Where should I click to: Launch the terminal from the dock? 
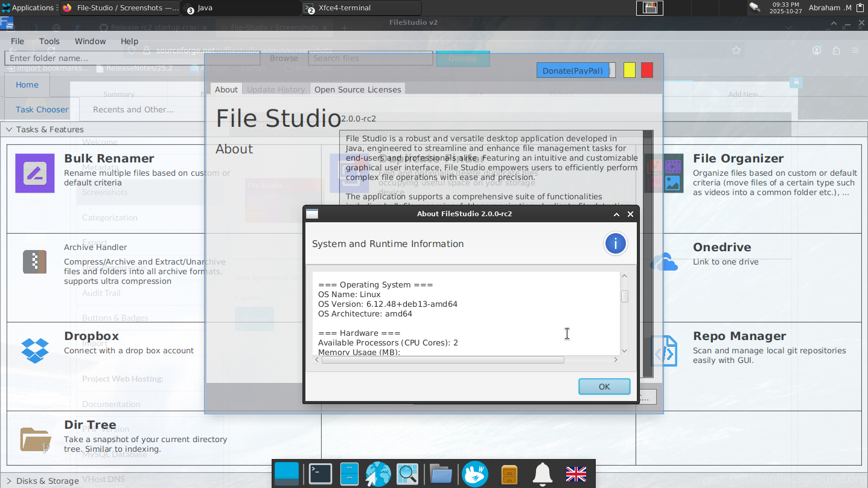[x=320, y=474]
